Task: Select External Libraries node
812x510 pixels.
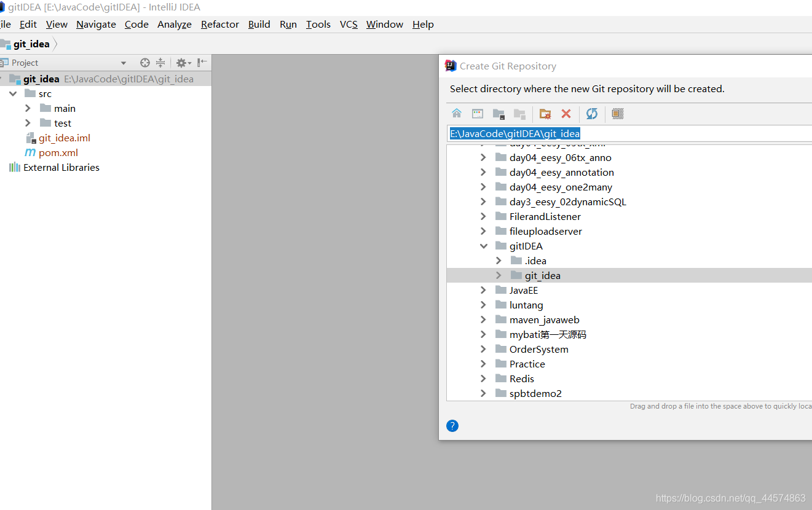Action: [61, 167]
